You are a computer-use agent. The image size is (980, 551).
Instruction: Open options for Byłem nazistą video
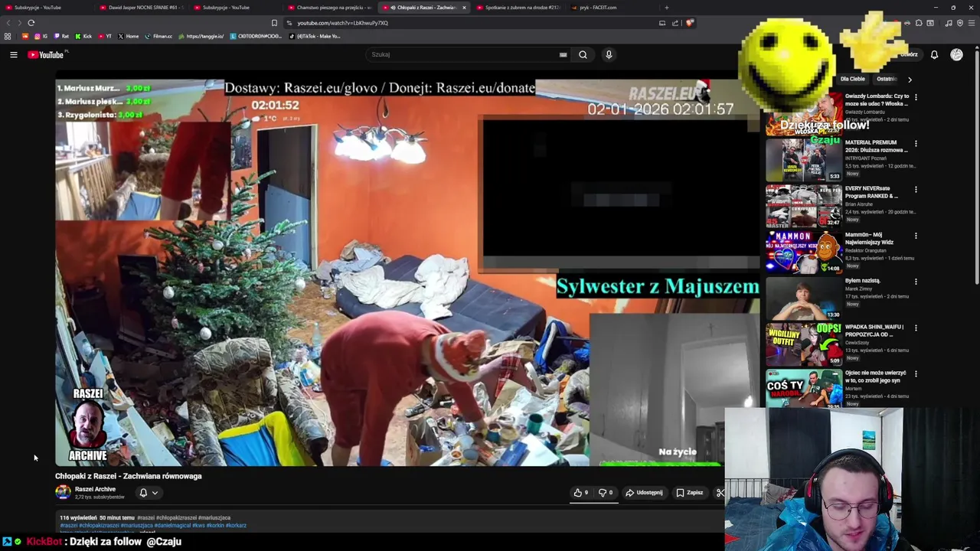916,282
